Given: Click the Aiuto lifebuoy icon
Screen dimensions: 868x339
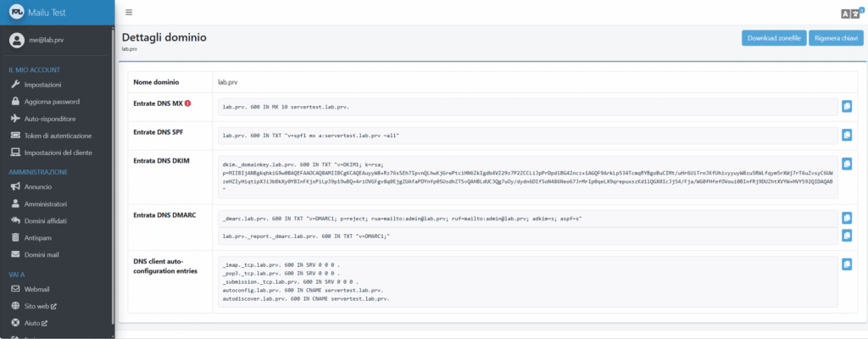Looking at the screenshot, I should tap(15, 323).
